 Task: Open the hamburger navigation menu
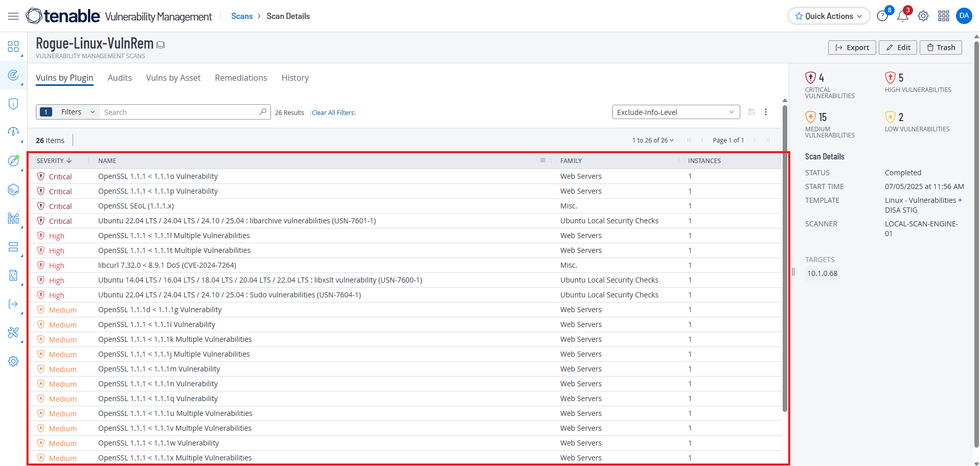coord(13,16)
